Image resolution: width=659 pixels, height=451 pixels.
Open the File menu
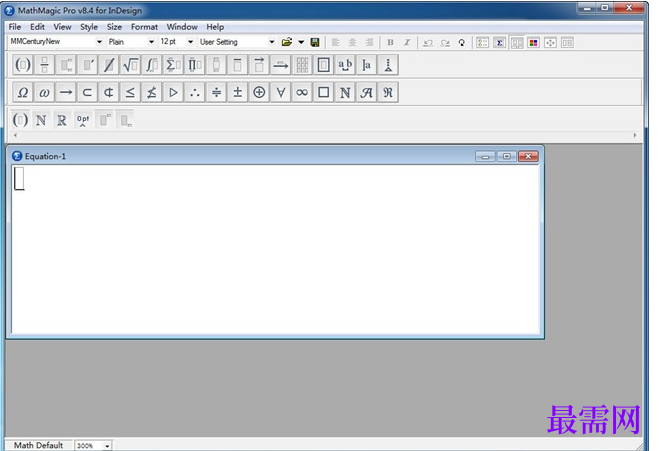tap(15, 27)
